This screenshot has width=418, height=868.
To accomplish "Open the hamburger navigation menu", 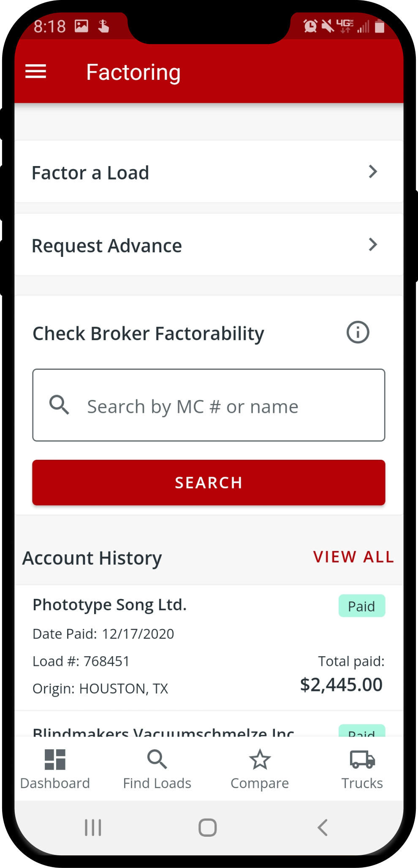I will (35, 71).
